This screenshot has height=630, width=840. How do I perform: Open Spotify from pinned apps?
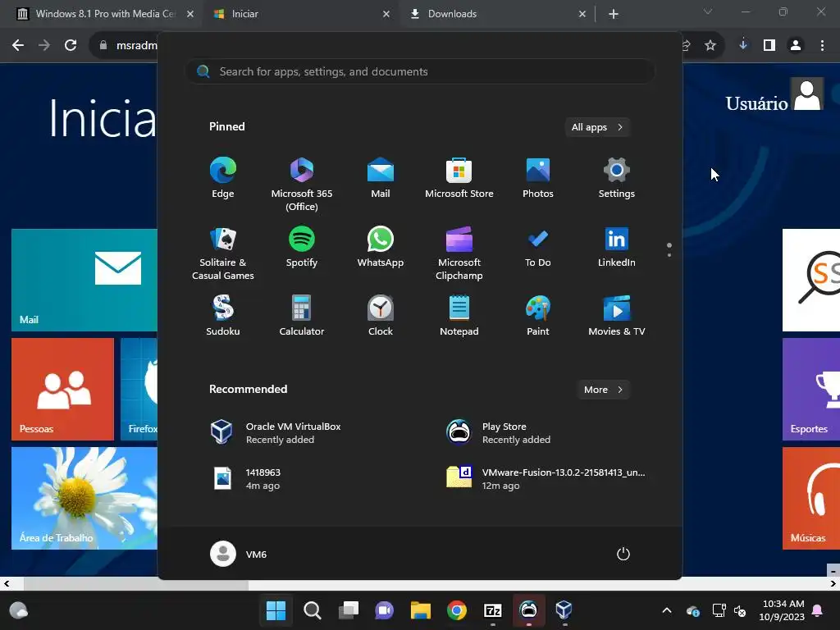pyautogui.click(x=302, y=247)
